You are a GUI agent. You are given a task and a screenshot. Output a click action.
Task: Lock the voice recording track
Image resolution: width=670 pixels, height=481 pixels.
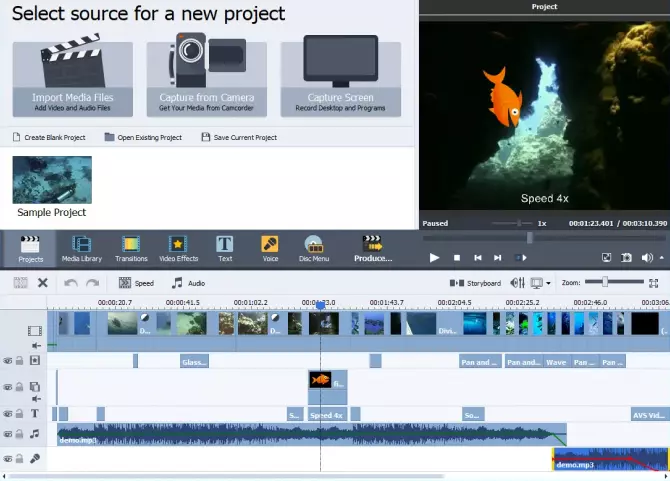[x=19, y=459]
